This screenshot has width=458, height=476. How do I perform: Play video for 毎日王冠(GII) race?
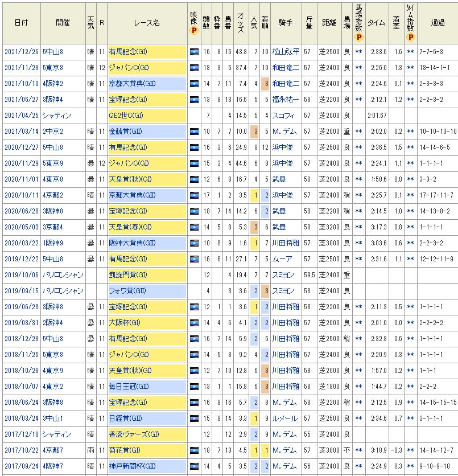(x=195, y=386)
